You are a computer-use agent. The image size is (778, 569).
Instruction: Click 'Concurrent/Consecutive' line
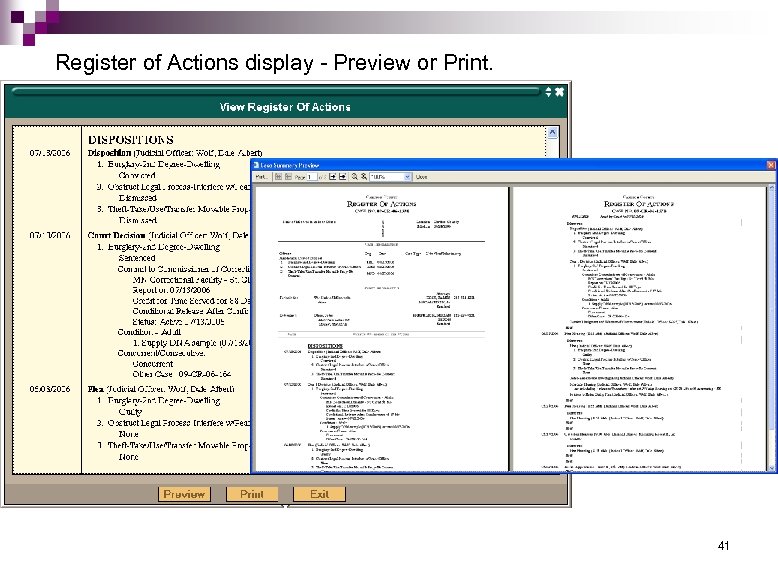point(161,353)
